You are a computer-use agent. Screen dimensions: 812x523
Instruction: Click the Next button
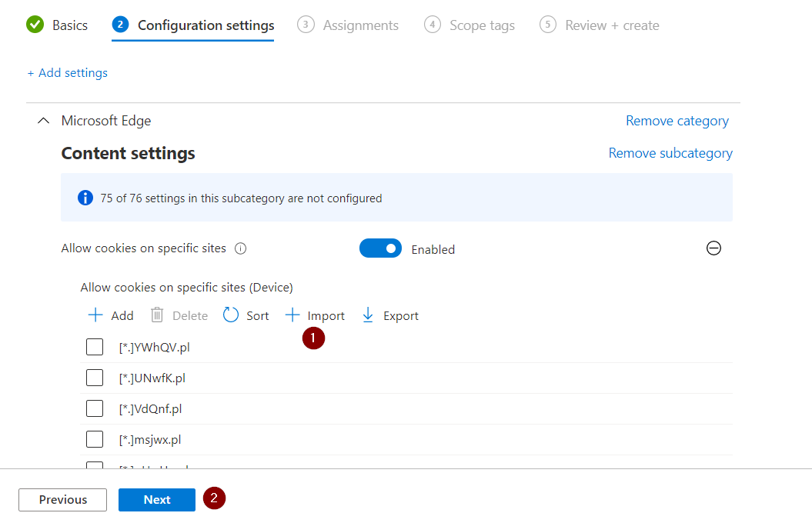coord(157,500)
